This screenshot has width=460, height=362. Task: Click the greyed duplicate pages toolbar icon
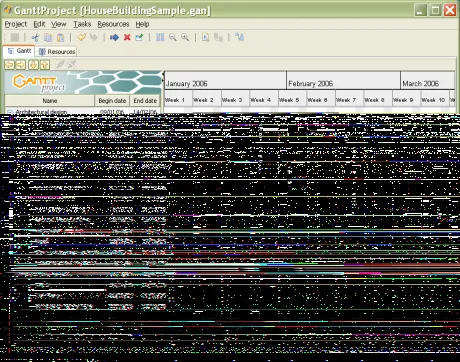[218, 37]
